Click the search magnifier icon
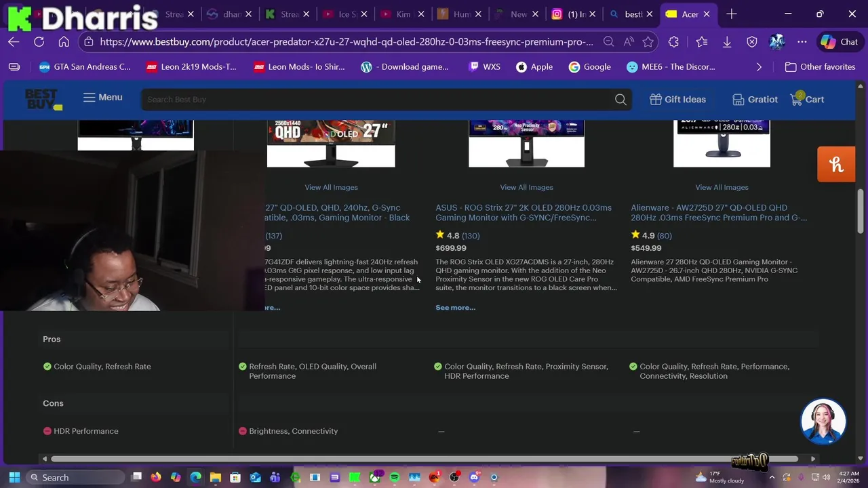This screenshot has width=868, height=488. click(x=620, y=100)
